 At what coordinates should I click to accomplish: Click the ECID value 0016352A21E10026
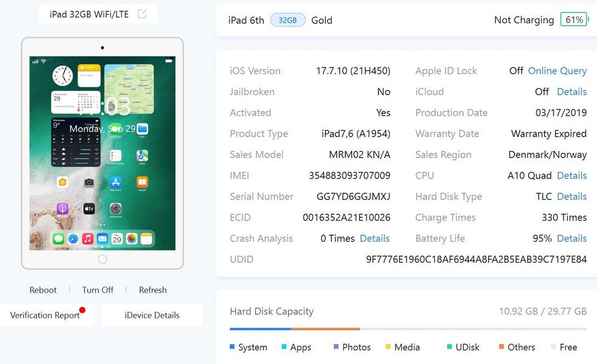[x=346, y=217]
